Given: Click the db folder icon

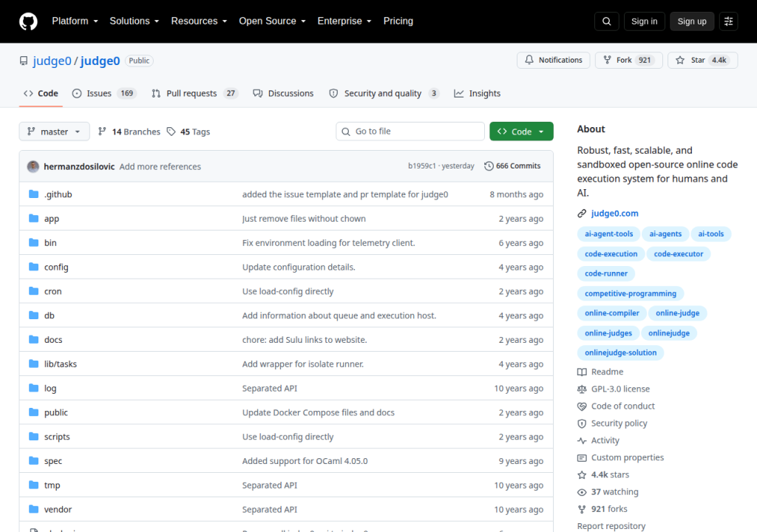Looking at the screenshot, I should click(x=33, y=316).
